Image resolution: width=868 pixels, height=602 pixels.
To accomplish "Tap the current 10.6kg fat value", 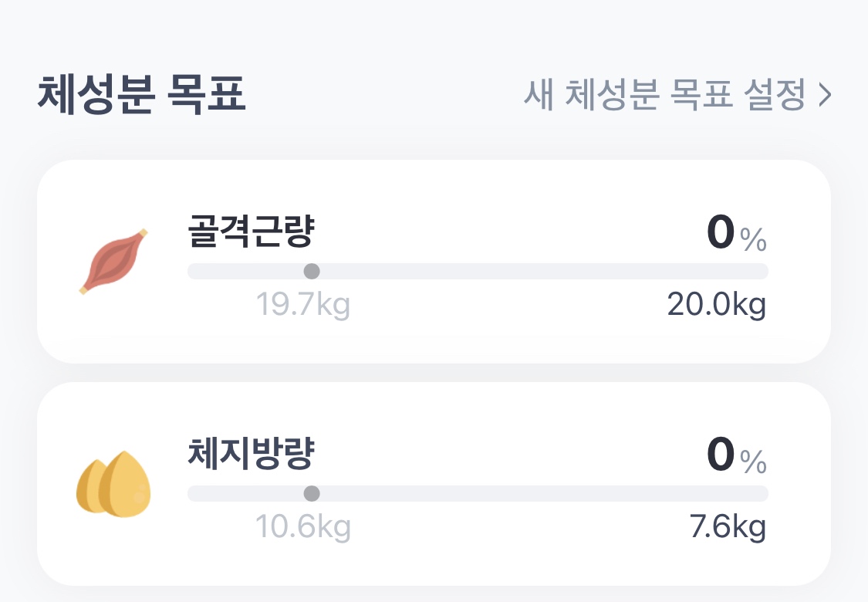I will pyautogui.click(x=303, y=528).
